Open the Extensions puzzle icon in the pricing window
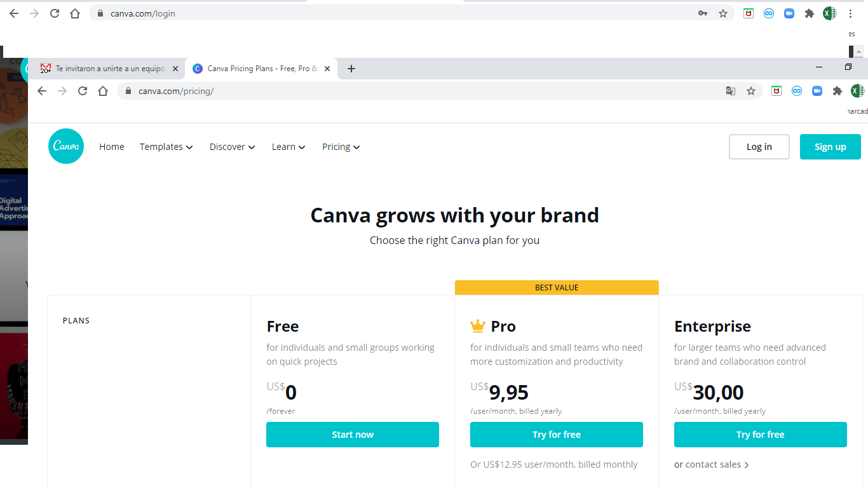Viewport: 868px width, 488px height. 837,91
